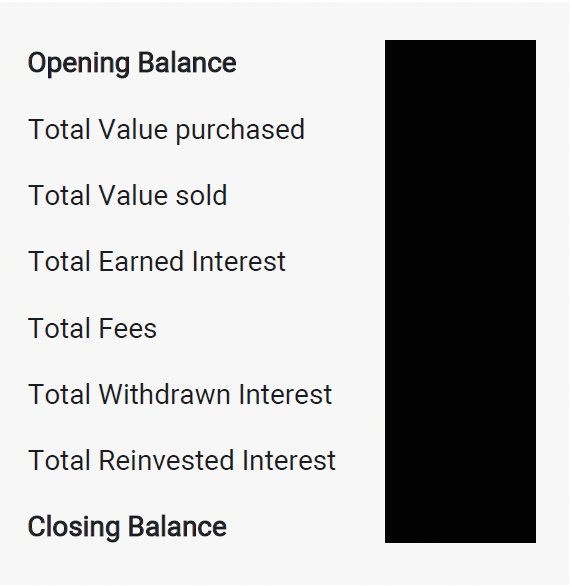Click the Total Reinvested Interest label

click(x=182, y=460)
